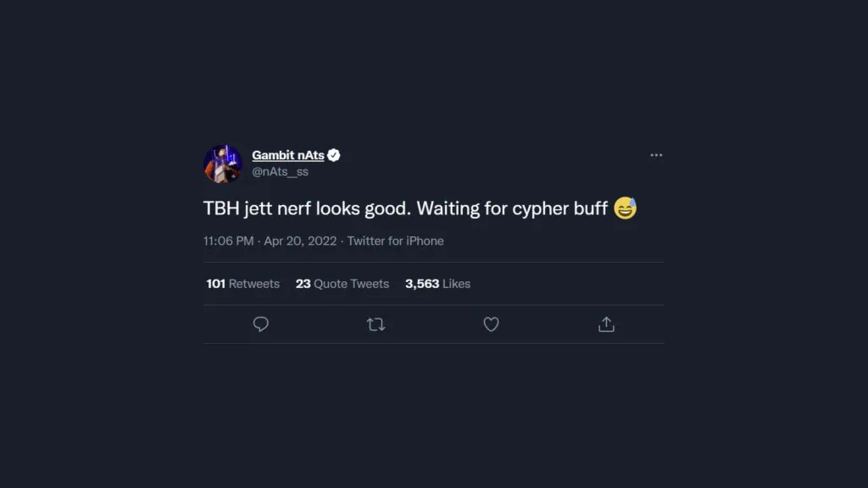
Task: Open the share tweet icon
Action: pos(606,324)
